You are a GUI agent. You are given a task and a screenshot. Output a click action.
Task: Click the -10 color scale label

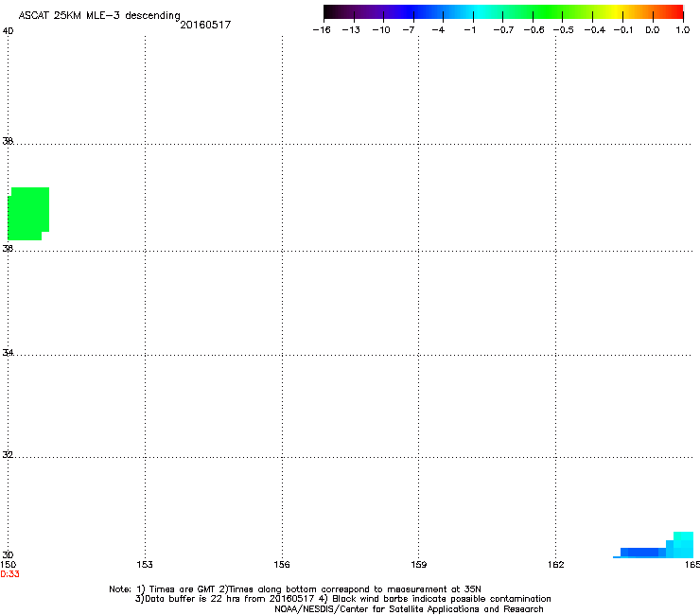pyautogui.click(x=381, y=30)
